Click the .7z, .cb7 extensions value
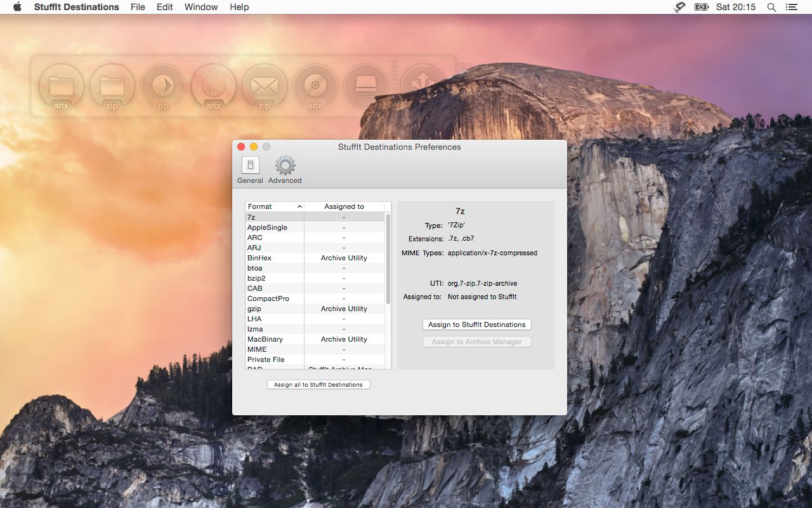Viewport: 812px width, 508px height. pyautogui.click(x=461, y=239)
